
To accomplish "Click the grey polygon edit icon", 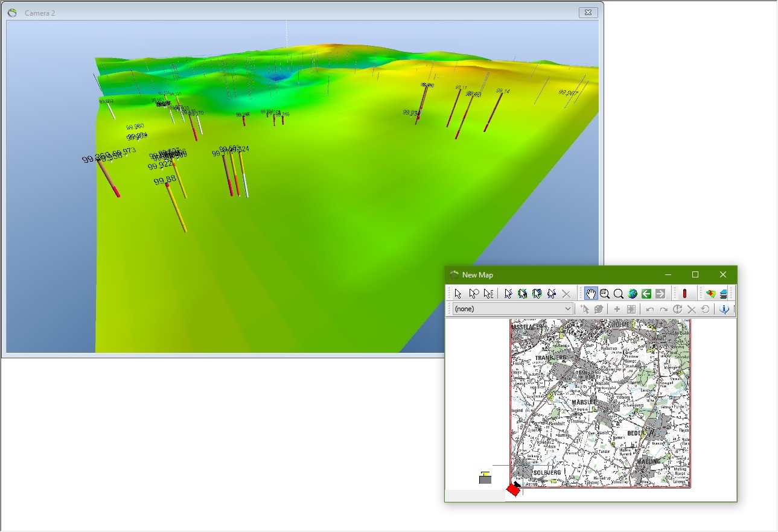I will (x=599, y=309).
